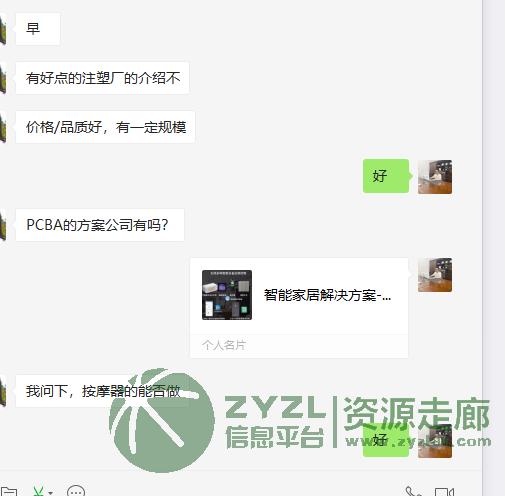Click sender avatar beside the last 好 message

click(435, 441)
